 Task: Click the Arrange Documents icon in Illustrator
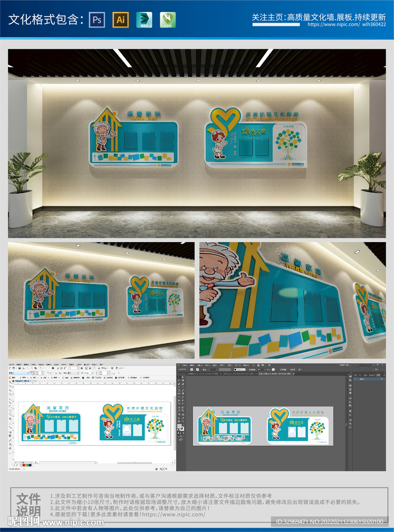[x=263, y=365]
